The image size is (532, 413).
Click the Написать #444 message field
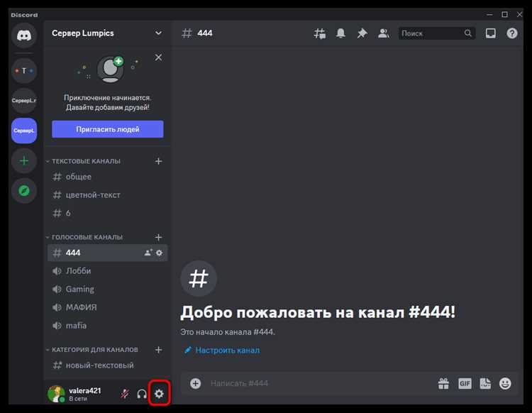(319, 383)
